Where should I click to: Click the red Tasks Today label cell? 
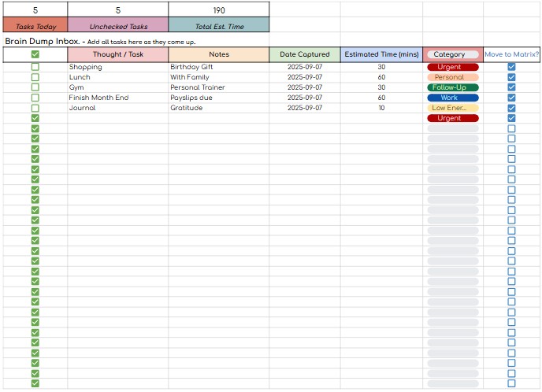[35, 27]
